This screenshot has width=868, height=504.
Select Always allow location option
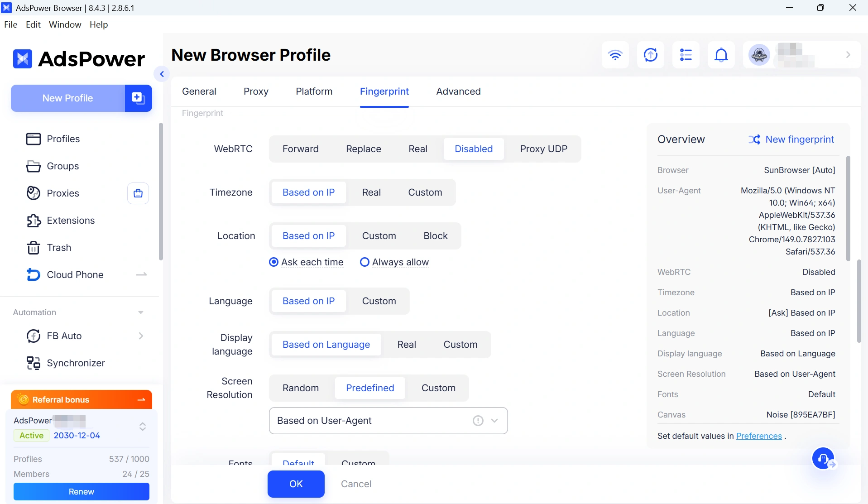pyautogui.click(x=394, y=262)
